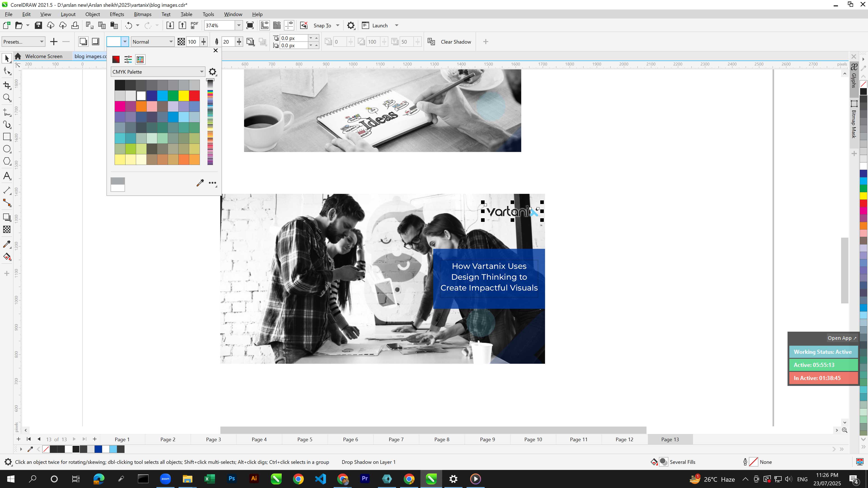Select the Shape edit tool

tap(7, 71)
